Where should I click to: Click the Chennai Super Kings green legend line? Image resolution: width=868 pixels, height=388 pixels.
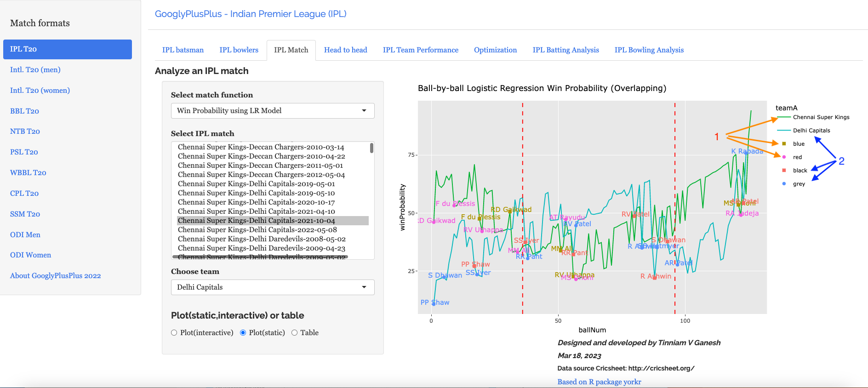784,117
